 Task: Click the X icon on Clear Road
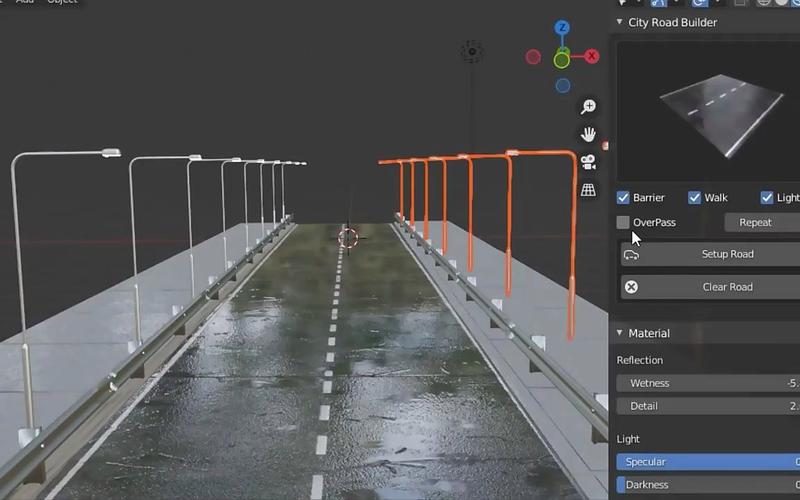coord(631,287)
